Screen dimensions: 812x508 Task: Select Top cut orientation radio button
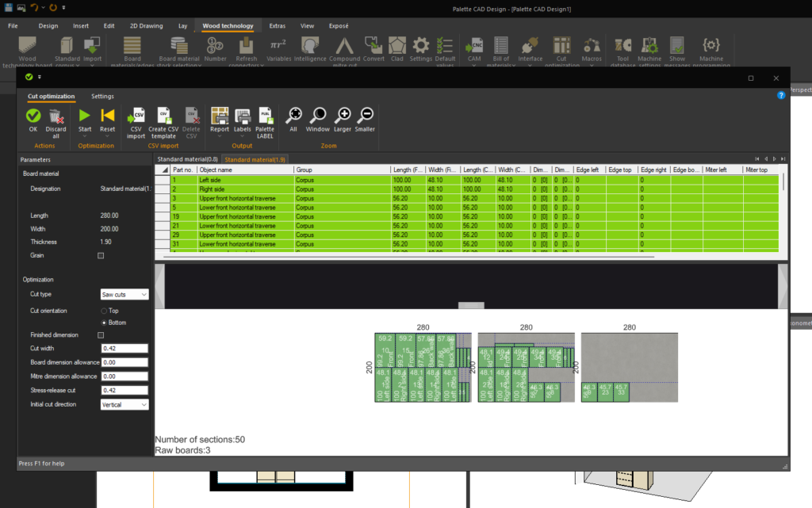tap(104, 311)
